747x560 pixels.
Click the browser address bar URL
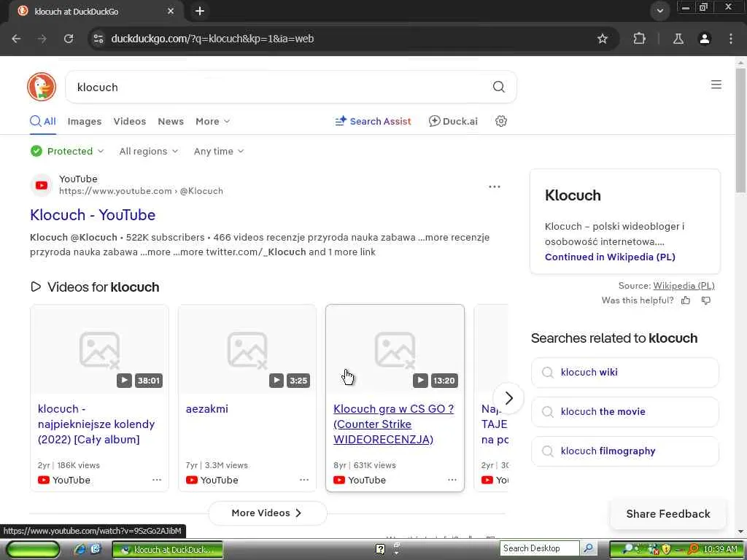tap(212, 39)
